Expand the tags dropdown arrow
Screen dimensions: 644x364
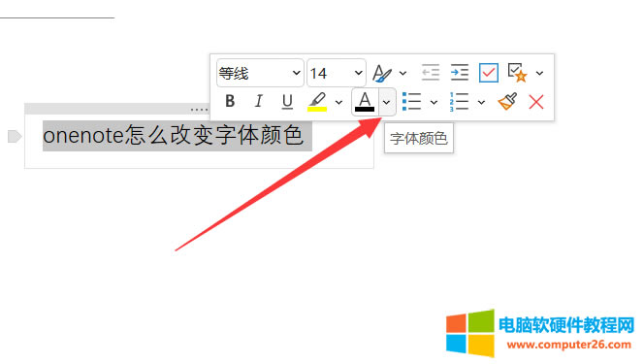point(539,73)
